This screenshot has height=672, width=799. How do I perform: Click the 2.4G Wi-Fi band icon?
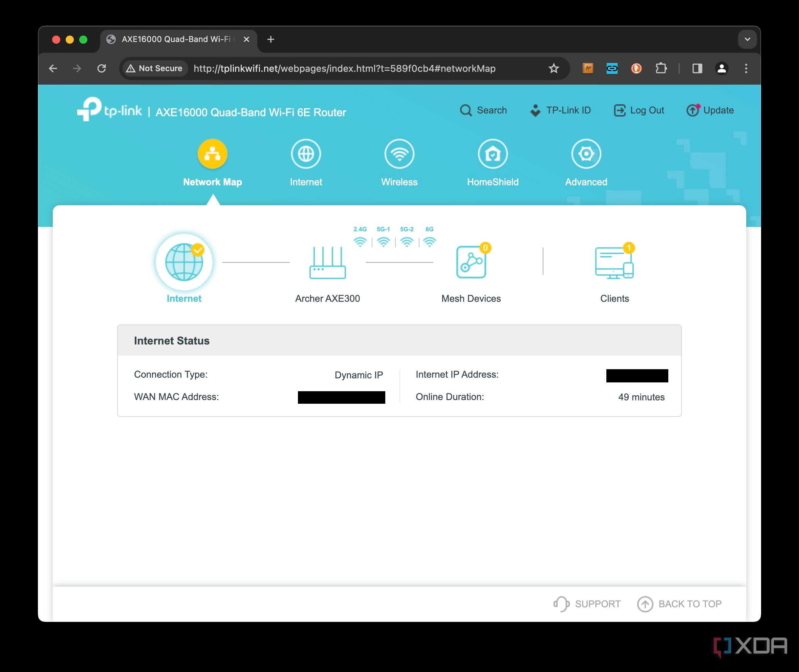coord(360,242)
